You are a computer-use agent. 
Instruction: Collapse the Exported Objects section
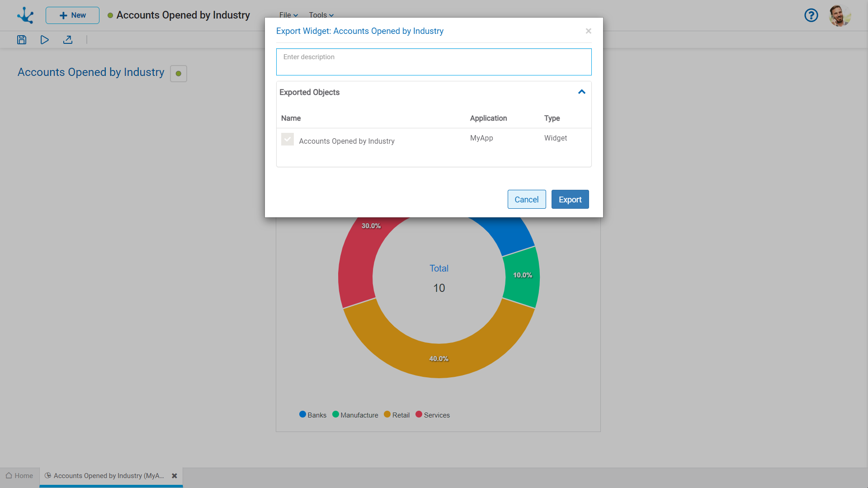click(582, 92)
